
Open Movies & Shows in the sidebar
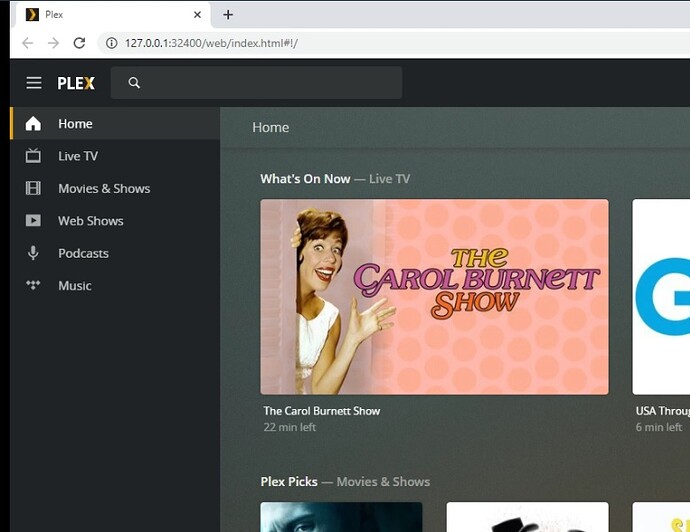[x=115, y=188]
